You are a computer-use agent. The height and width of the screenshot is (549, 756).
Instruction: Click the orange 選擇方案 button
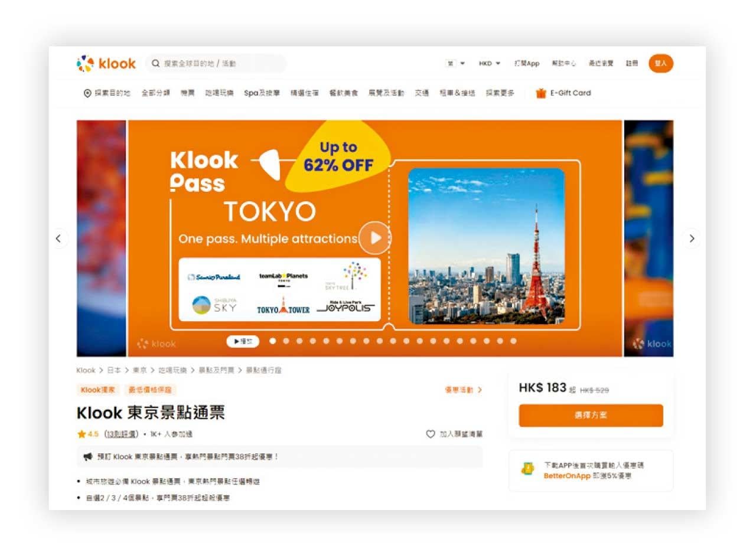pos(591,415)
